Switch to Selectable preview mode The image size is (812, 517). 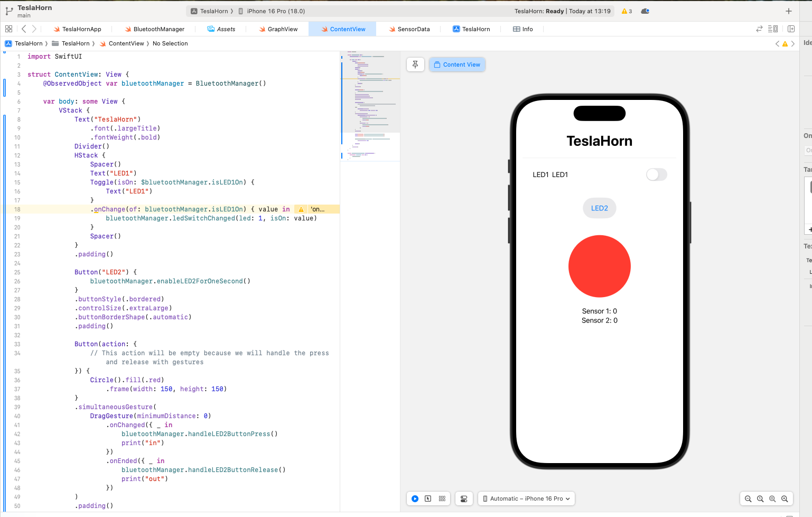(x=428, y=498)
